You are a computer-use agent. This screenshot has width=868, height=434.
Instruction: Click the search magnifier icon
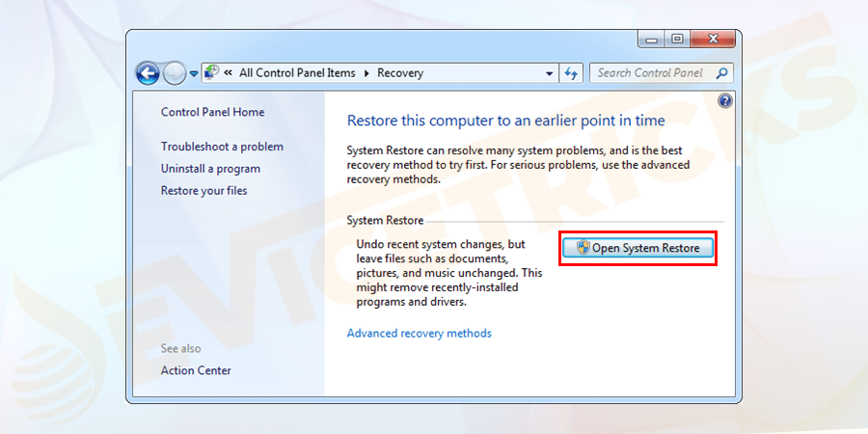tap(721, 73)
